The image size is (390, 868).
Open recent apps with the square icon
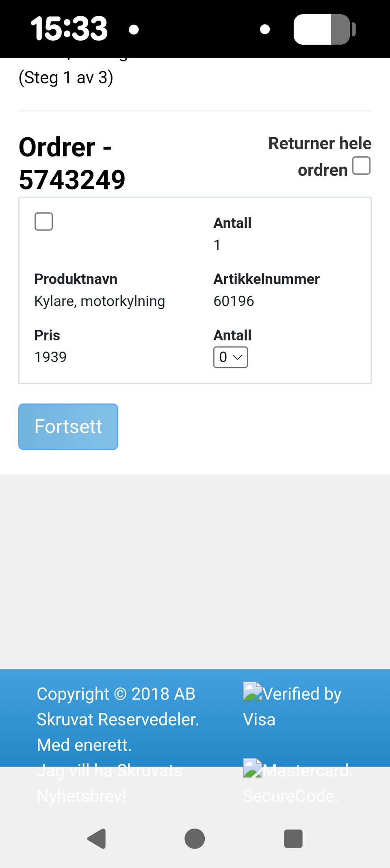pos(293,839)
